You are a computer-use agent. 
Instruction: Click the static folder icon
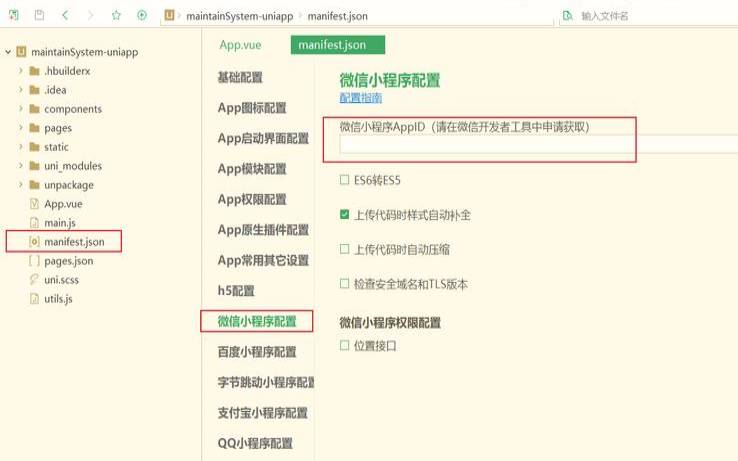34,147
